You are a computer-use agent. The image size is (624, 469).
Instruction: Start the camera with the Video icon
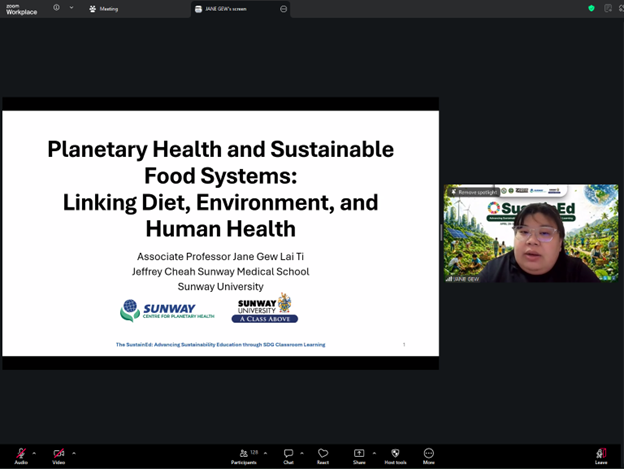tap(58, 454)
